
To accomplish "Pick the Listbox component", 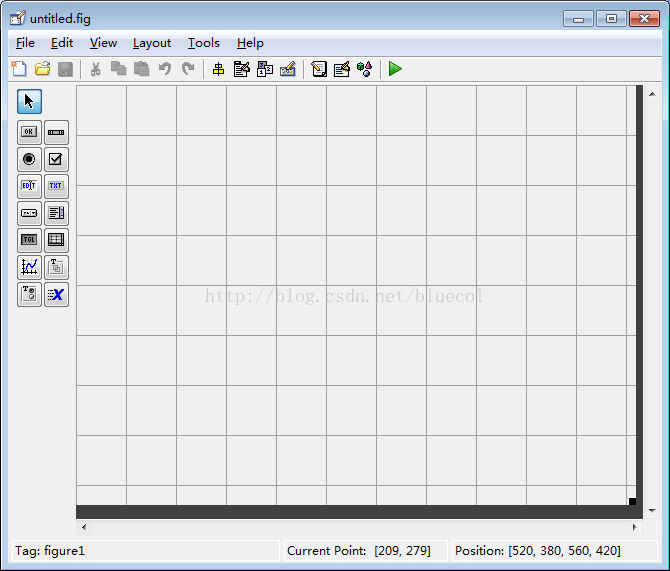I will [56, 213].
